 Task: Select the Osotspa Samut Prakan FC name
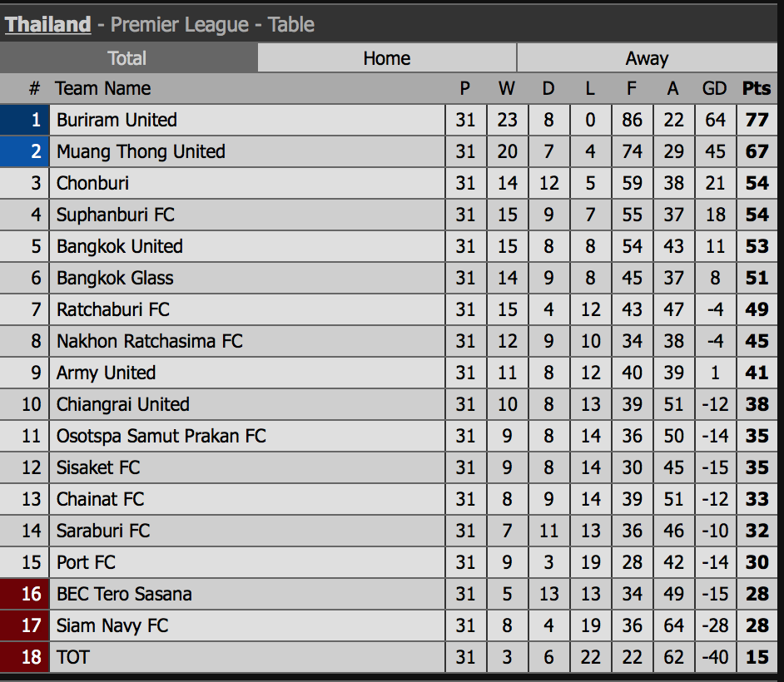coord(161,436)
